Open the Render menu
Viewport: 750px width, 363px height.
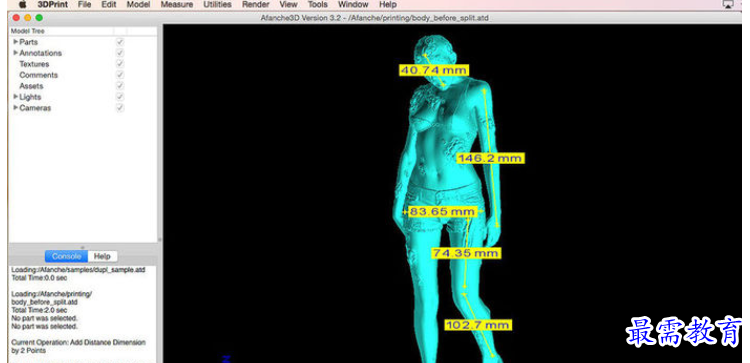[255, 4]
